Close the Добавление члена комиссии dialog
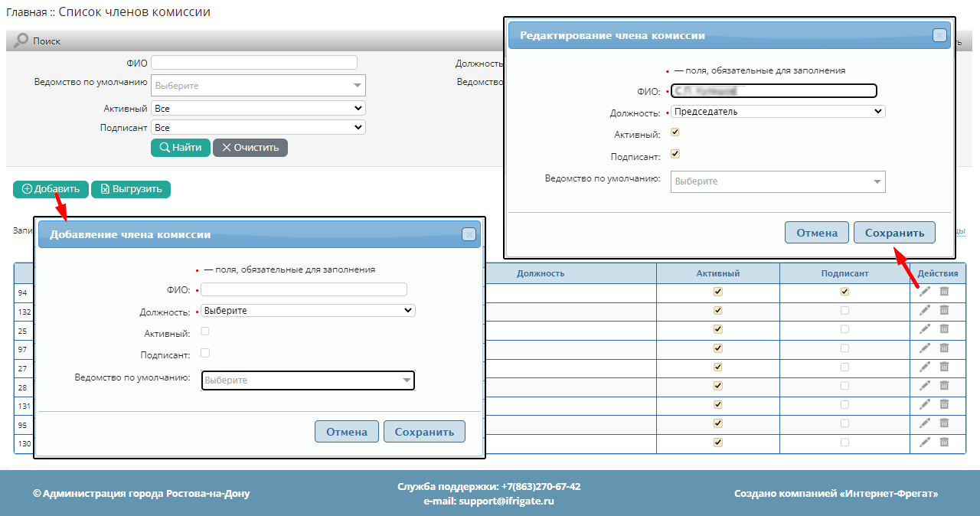Image resolution: width=980 pixels, height=516 pixels. 469,235
